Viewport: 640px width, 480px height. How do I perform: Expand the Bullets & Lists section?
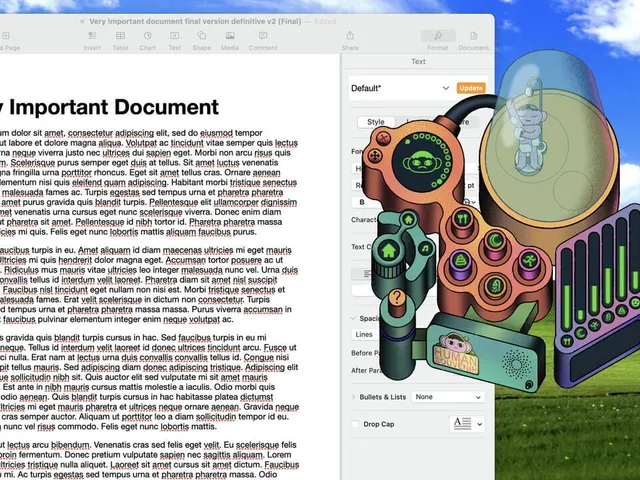click(353, 397)
